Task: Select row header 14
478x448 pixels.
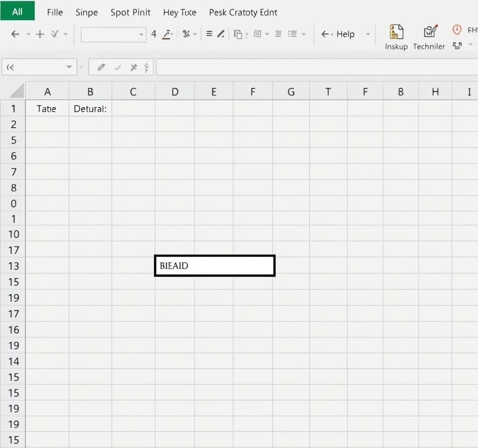Action: click(x=13, y=362)
